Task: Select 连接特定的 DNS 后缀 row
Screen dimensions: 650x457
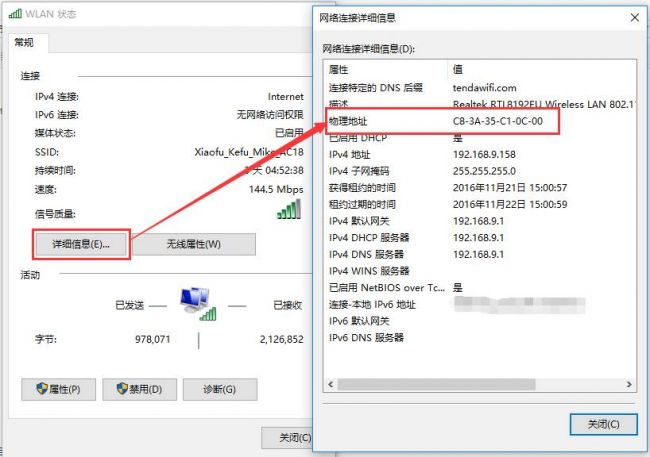Action: click(480, 88)
